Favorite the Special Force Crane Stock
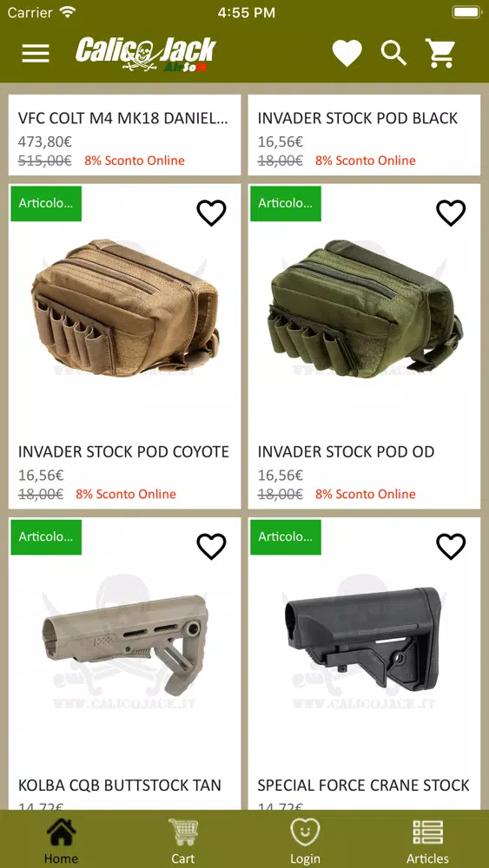 451,547
